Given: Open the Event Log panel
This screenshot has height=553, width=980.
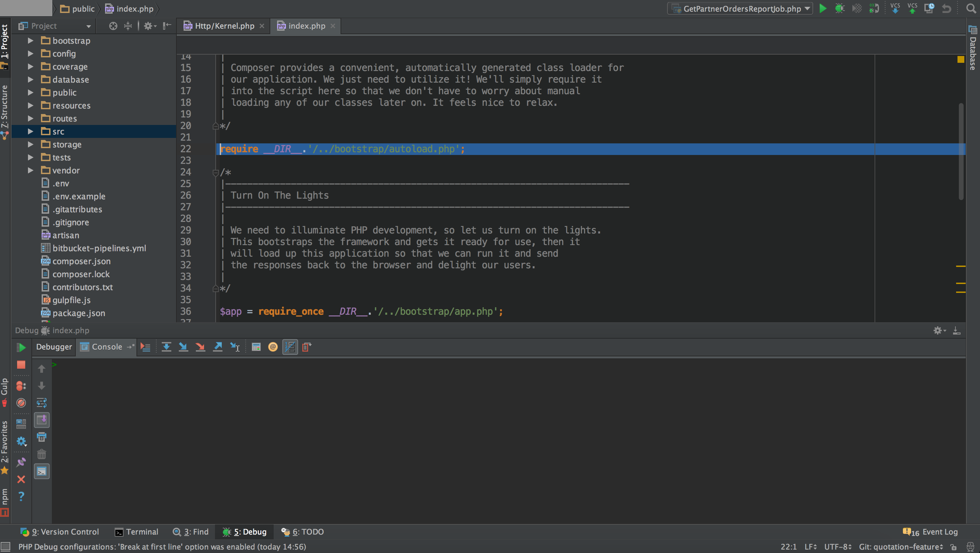Looking at the screenshot, I should [x=930, y=532].
